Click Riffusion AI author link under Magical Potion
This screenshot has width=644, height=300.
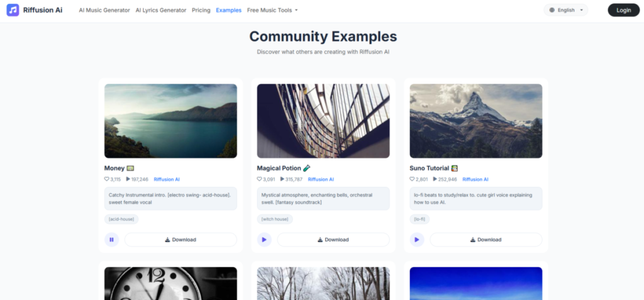tap(321, 179)
